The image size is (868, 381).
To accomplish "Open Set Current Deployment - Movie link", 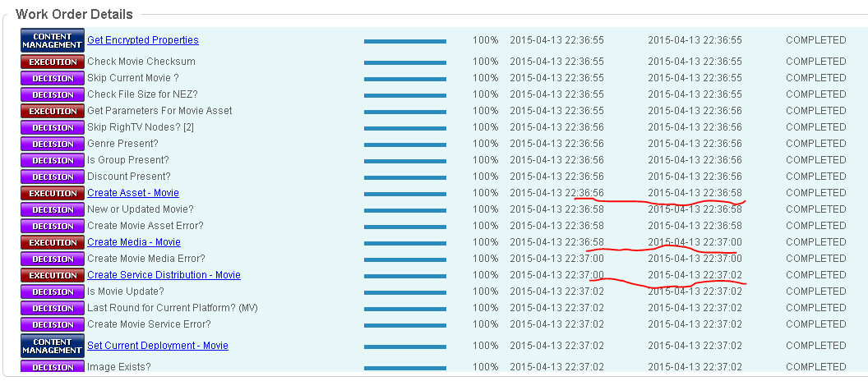I will (158, 346).
